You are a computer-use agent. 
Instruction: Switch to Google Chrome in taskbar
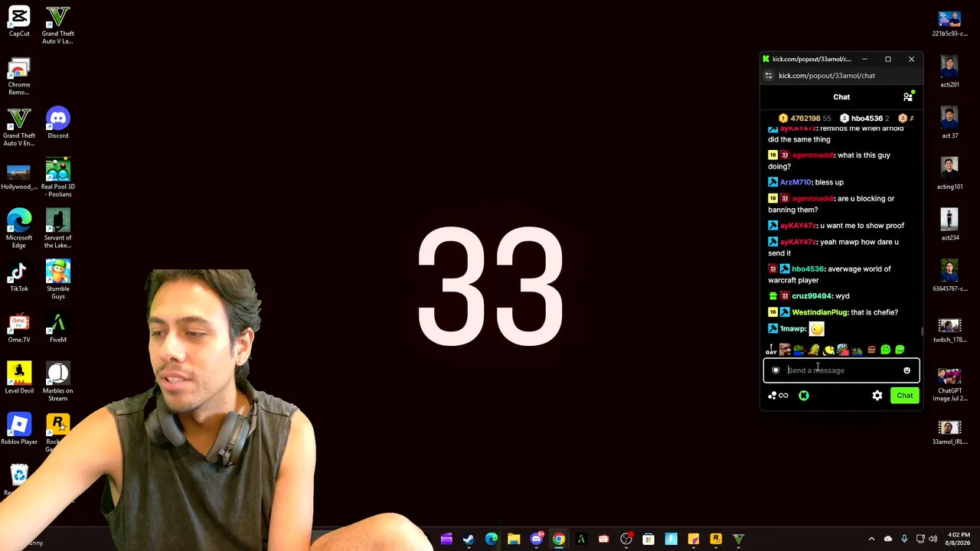[x=559, y=540]
